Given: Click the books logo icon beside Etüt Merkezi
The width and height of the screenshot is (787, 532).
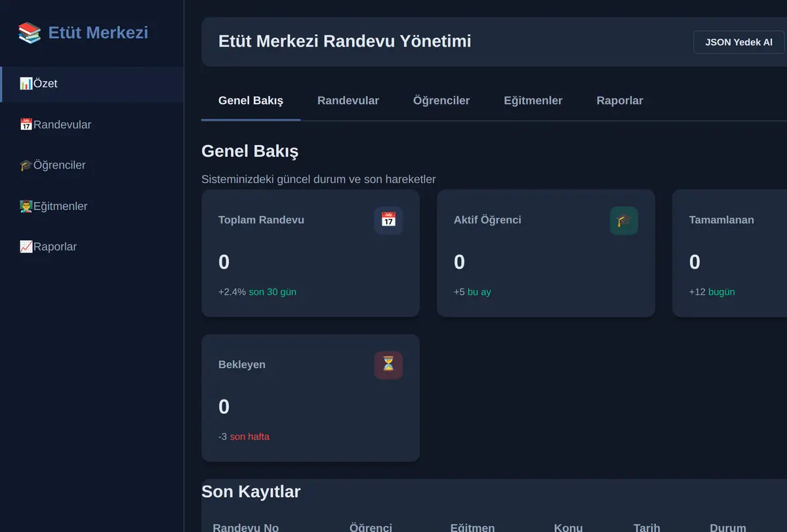Looking at the screenshot, I should click(x=30, y=32).
